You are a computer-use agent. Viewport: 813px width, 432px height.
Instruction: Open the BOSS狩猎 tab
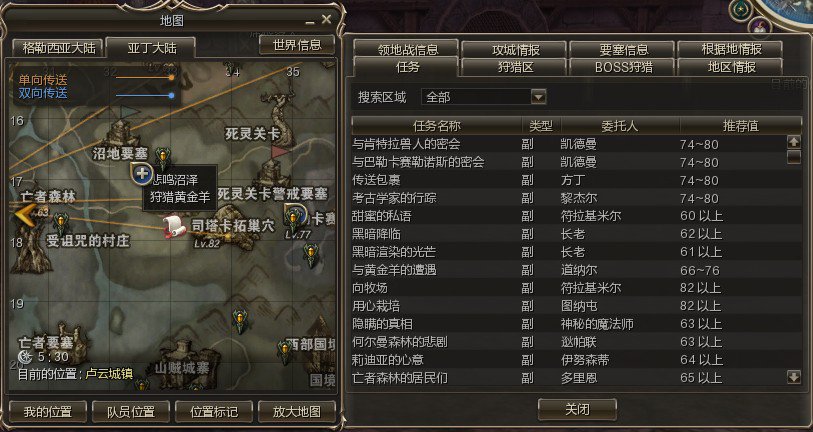point(624,67)
